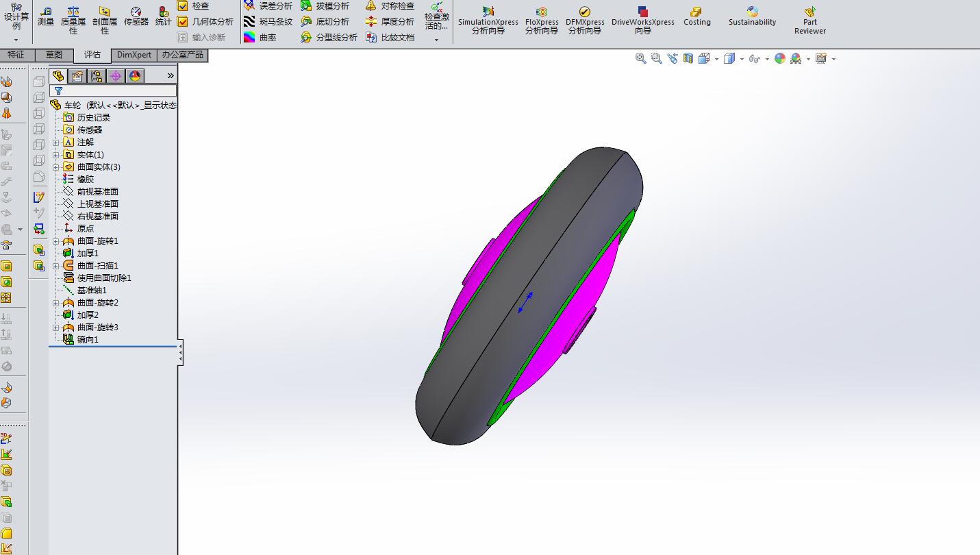Select 上视基准面 plane
The image size is (980, 555).
(91, 204)
